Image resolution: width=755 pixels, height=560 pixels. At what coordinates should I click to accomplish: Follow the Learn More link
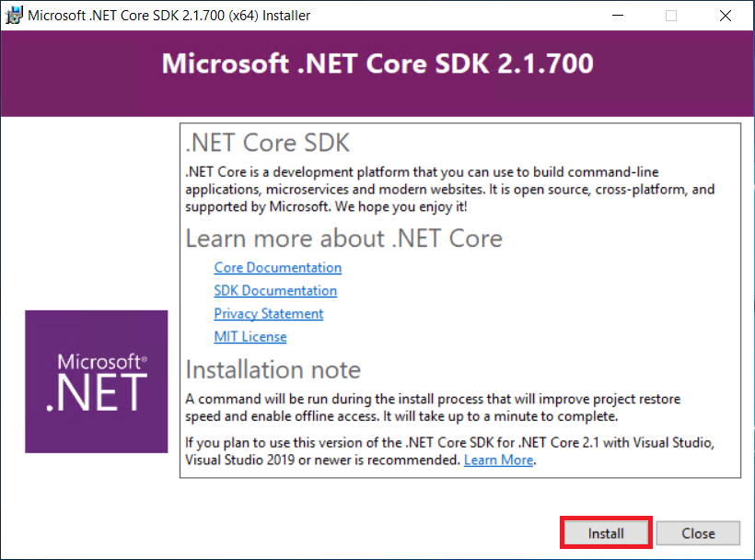[498, 461]
